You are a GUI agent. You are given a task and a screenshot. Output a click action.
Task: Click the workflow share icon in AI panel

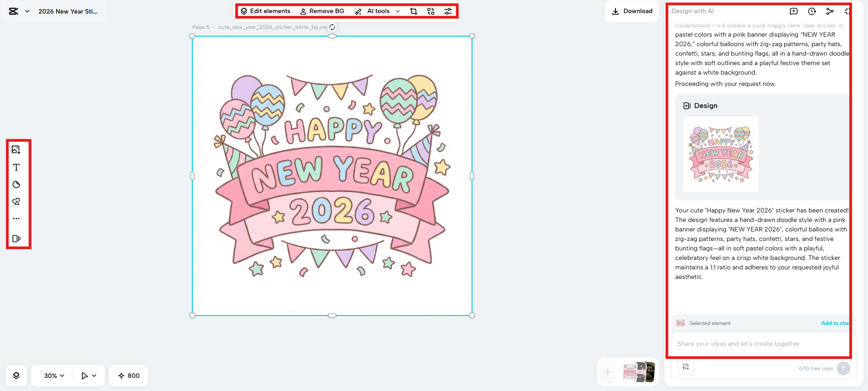pos(830,11)
